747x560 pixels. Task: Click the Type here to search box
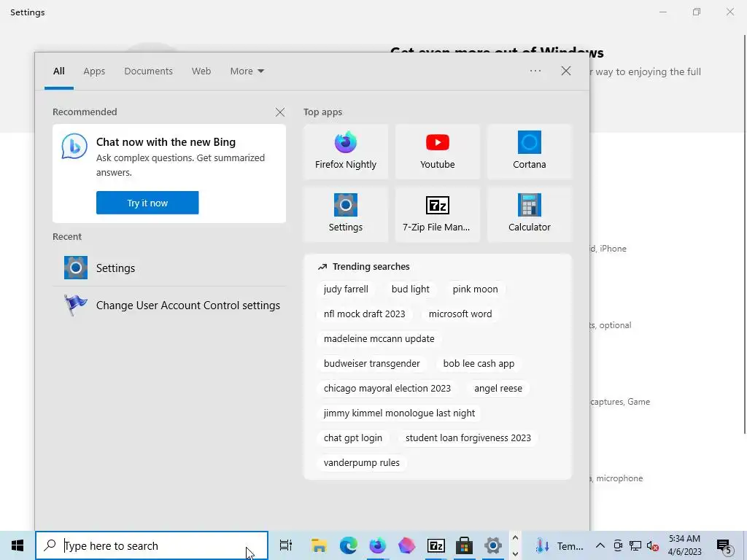click(152, 545)
